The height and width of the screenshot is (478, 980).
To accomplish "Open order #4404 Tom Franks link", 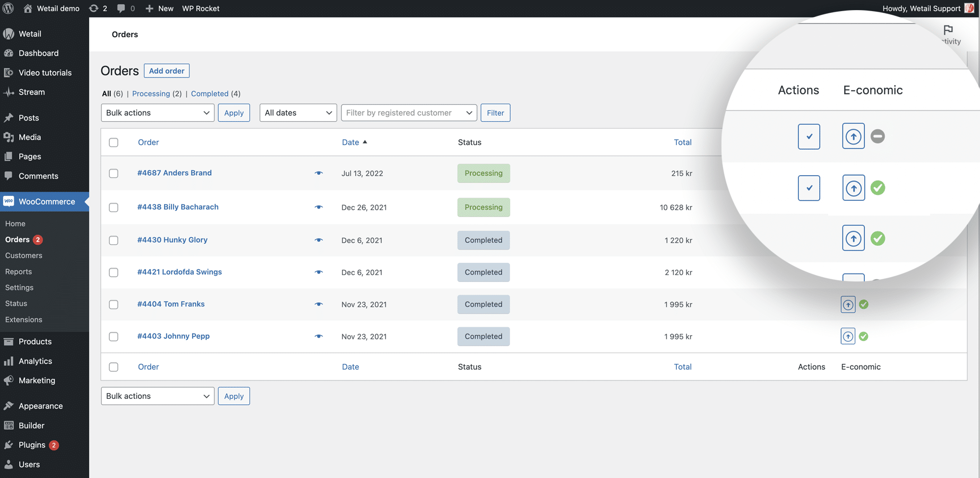I will pyautogui.click(x=171, y=304).
